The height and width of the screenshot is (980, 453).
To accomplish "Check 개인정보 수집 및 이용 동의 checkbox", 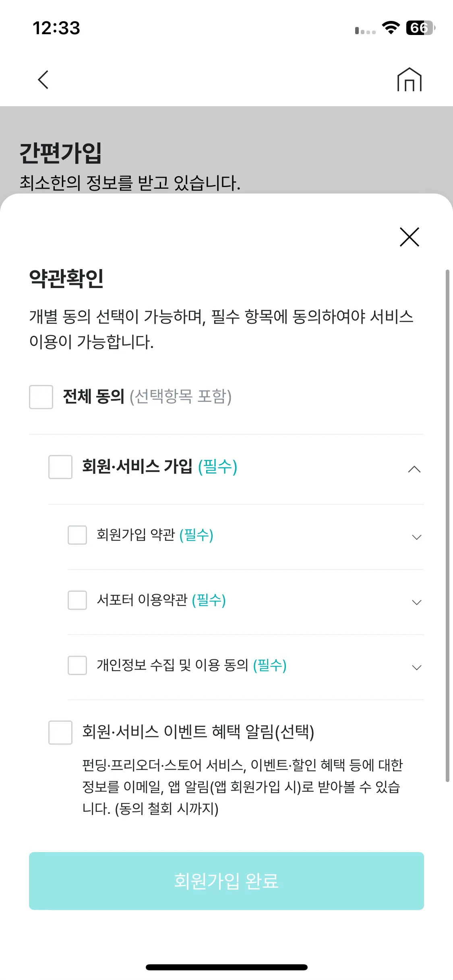I will pos(77,665).
